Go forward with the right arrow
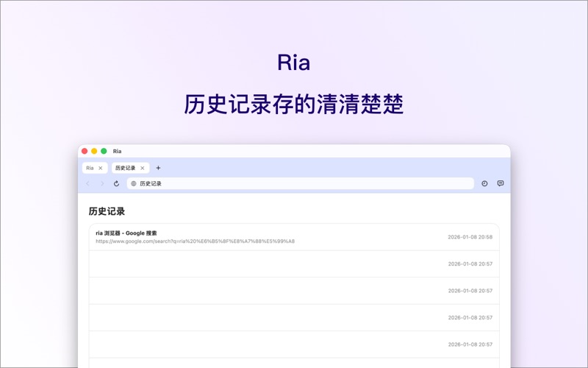 (102, 183)
